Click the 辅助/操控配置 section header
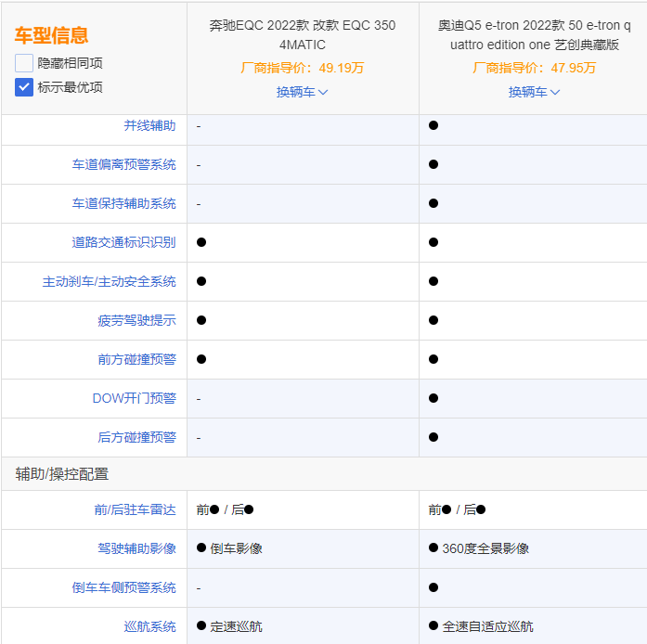This screenshot has height=644, width=647. pyautogui.click(x=62, y=474)
